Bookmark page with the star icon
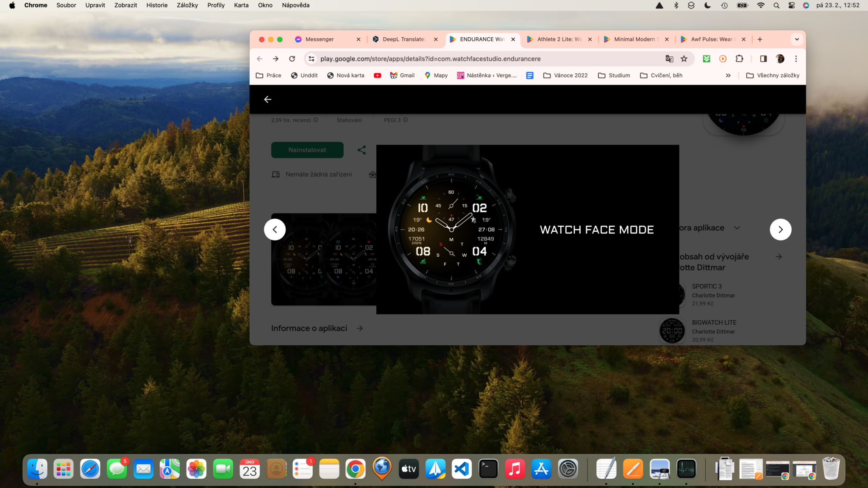The height and width of the screenshot is (488, 868). 684,59
